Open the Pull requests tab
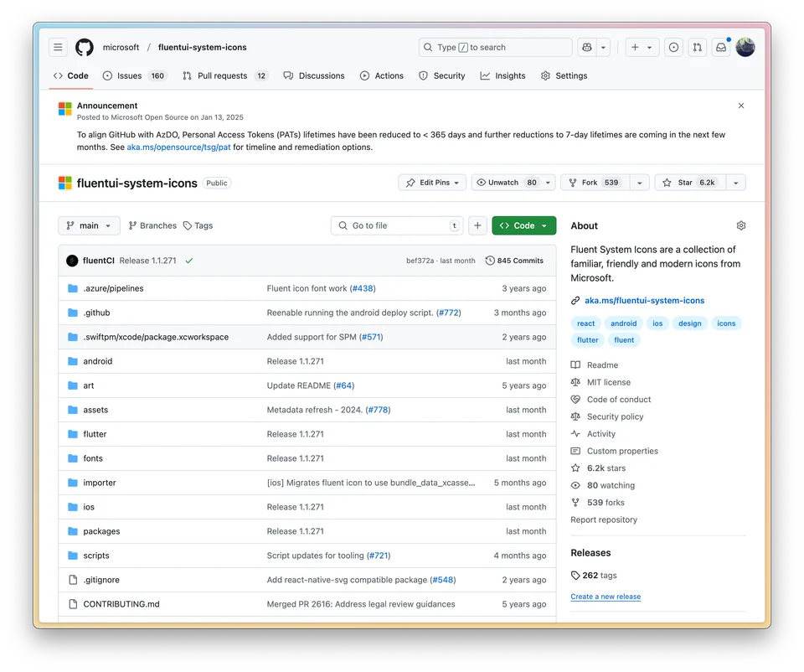 click(x=225, y=76)
